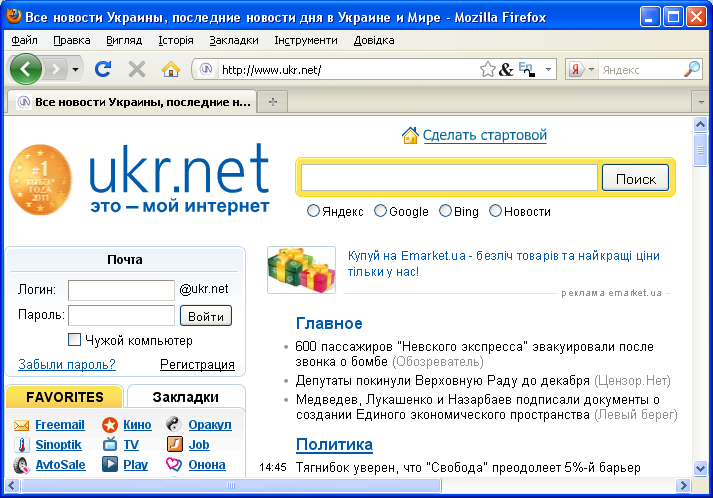The height and width of the screenshot is (498, 713).
Task: Open the Emarket.ua advertisement link
Action: (x=503, y=263)
